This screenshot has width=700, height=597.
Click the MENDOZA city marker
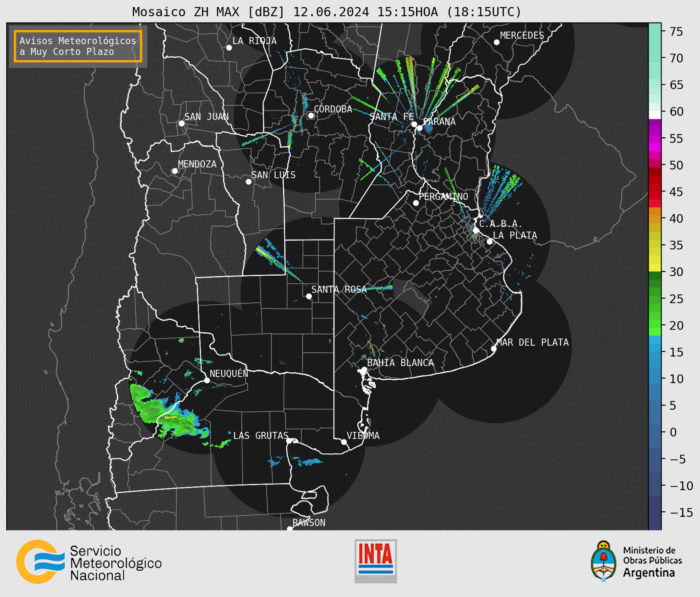pyautogui.click(x=175, y=171)
